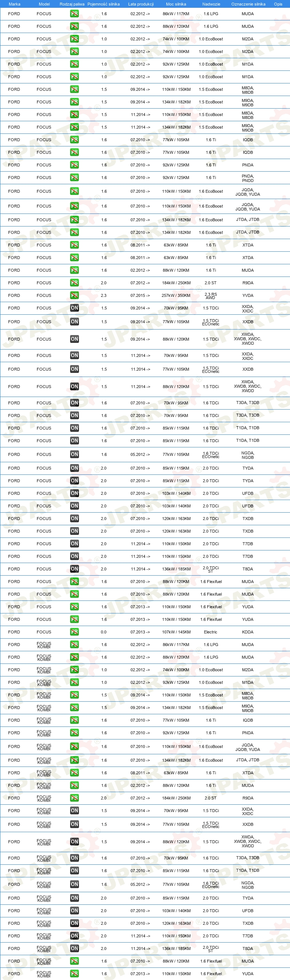Click the Pojemność silnika column header
Image resolution: width=290 pixels, height=980 pixels.
[x=103, y=4]
